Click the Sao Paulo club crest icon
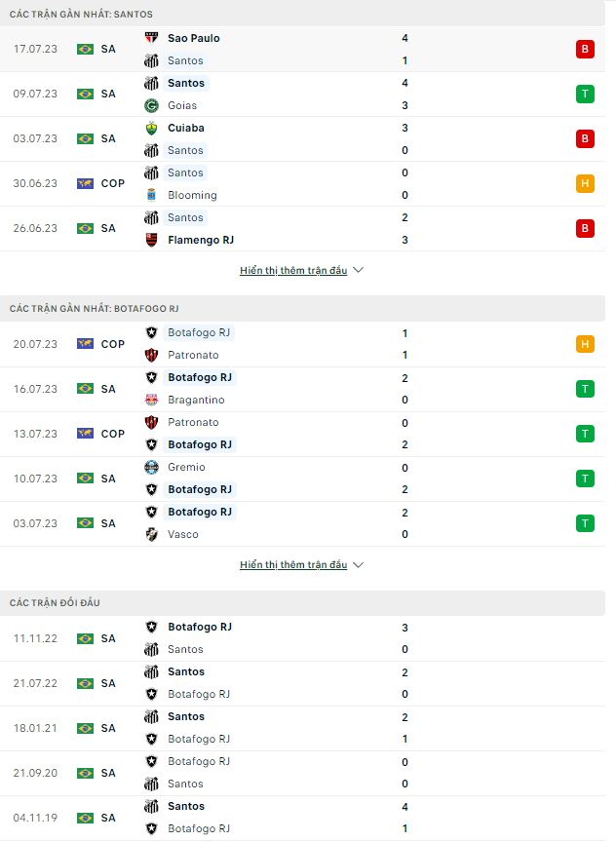The width and height of the screenshot is (616, 842). point(151,38)
